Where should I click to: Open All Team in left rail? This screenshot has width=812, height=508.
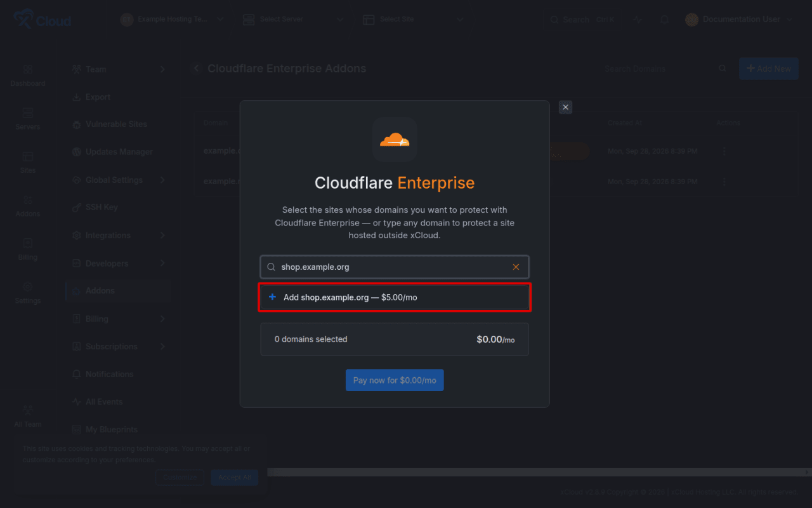28,416
